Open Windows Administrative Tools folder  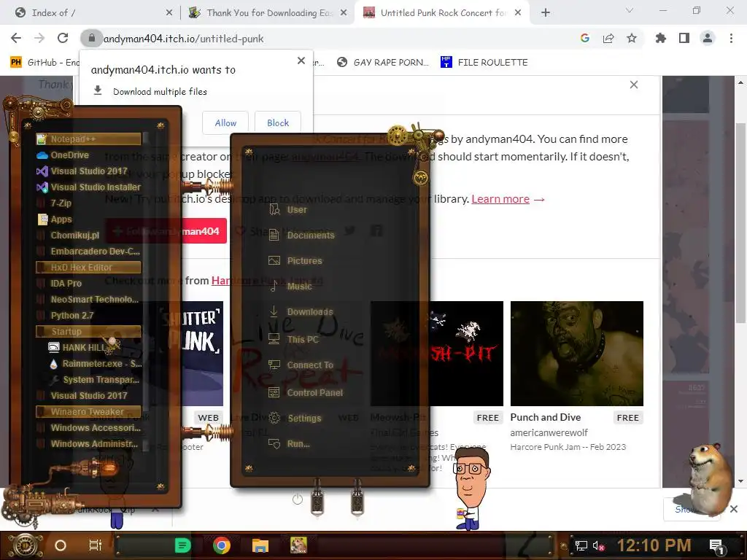click(x=88, y=444)
